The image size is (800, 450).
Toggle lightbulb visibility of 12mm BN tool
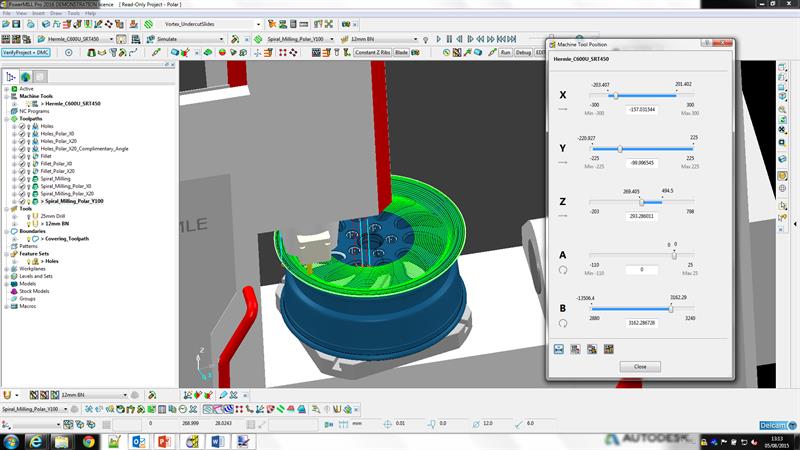coord(29,223)
